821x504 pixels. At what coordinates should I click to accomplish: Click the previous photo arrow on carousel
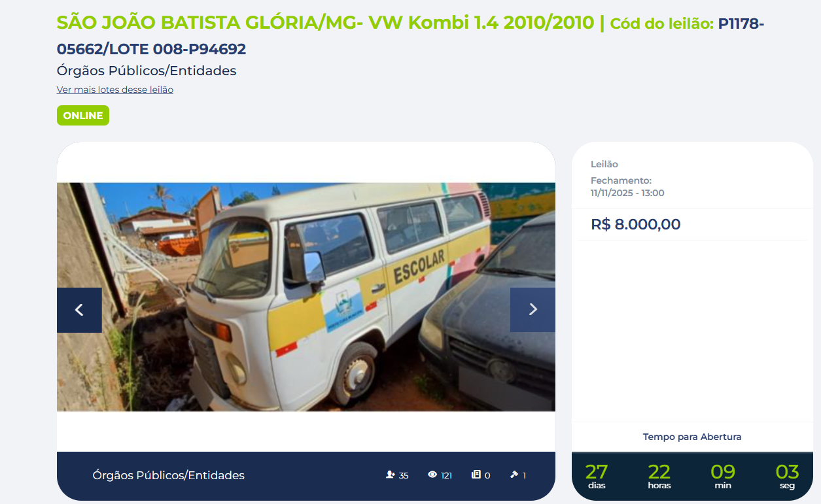tap(79, 310)
